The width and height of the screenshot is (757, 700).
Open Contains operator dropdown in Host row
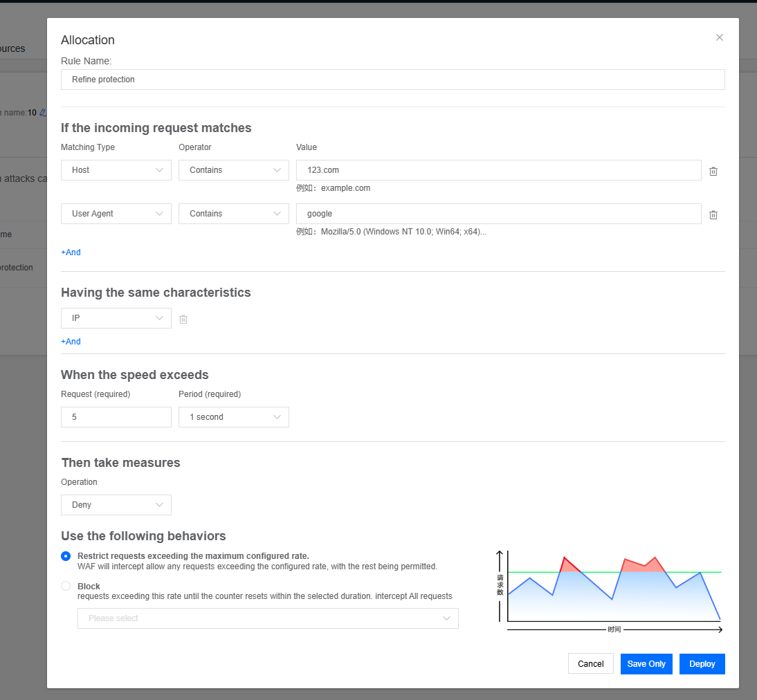[x=234, y=170]
